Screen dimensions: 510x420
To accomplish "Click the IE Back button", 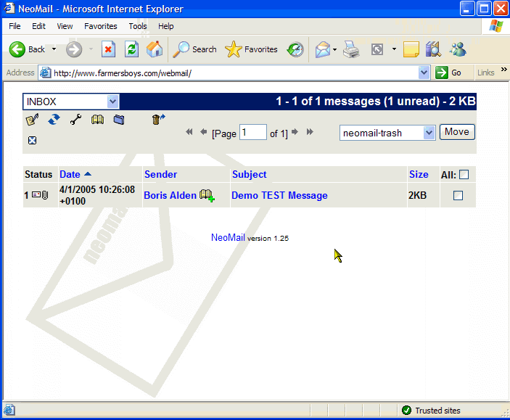I will coord(27,49).
